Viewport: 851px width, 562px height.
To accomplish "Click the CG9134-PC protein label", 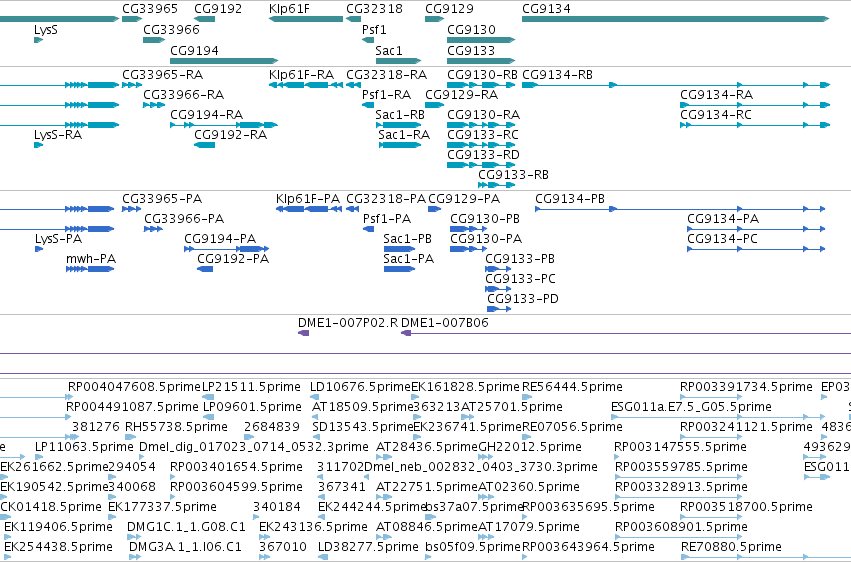I will (x=722, y=239).
